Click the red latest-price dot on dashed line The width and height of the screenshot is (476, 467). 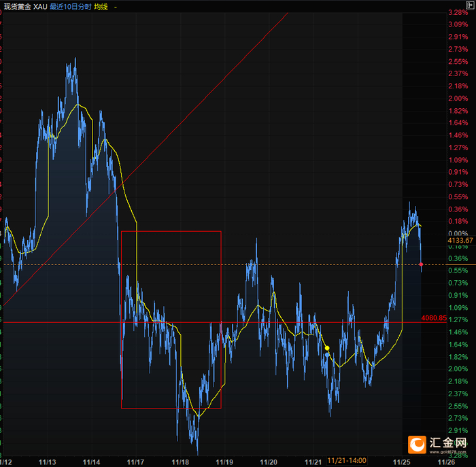coord(421,264)
